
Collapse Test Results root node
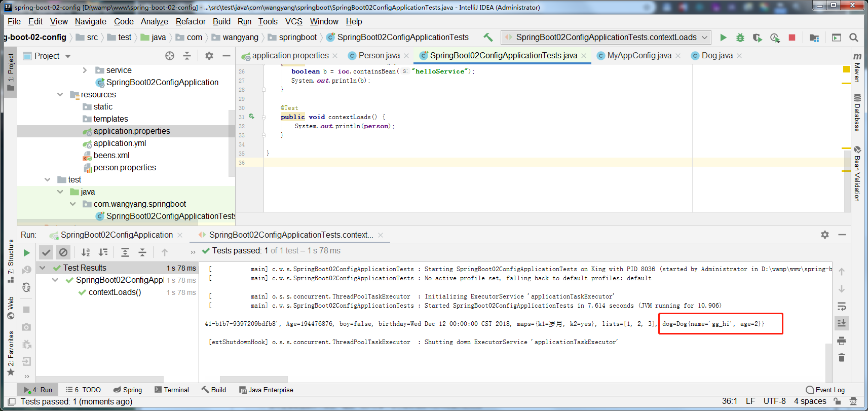pos(43,268)
